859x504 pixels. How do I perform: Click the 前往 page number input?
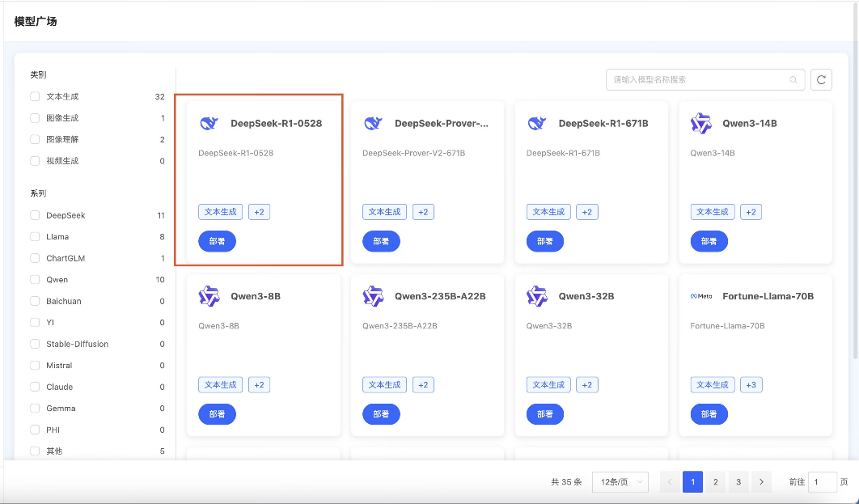click(822, 482)
